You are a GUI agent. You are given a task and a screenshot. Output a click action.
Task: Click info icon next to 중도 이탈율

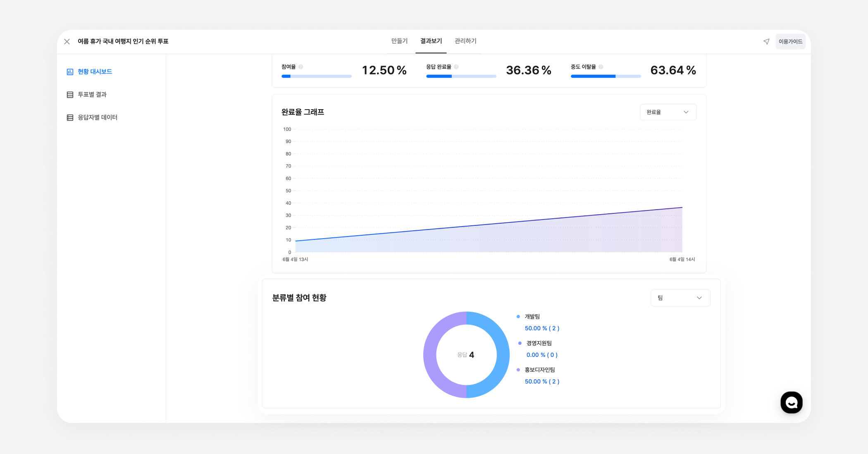click(x=601, y=67)
